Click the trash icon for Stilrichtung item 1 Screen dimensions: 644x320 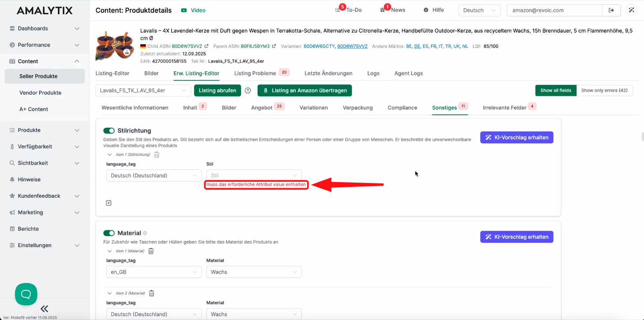point(157,155)
